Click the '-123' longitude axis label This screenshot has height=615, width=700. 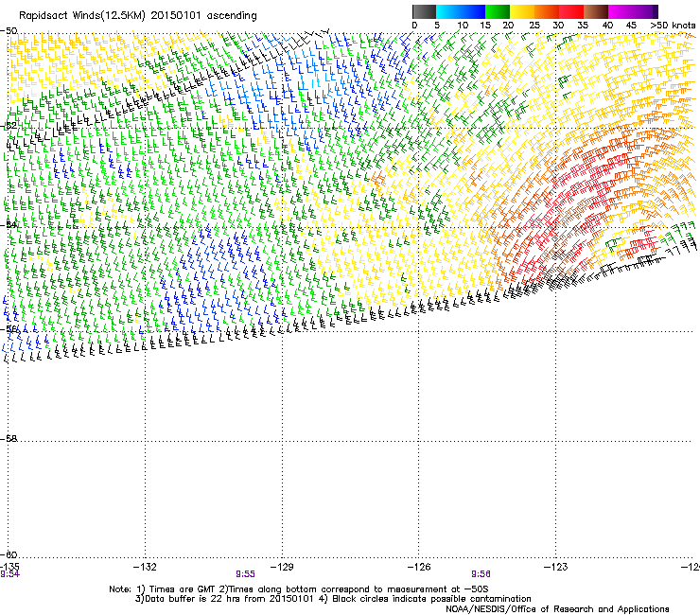click(x=556, y=567)
